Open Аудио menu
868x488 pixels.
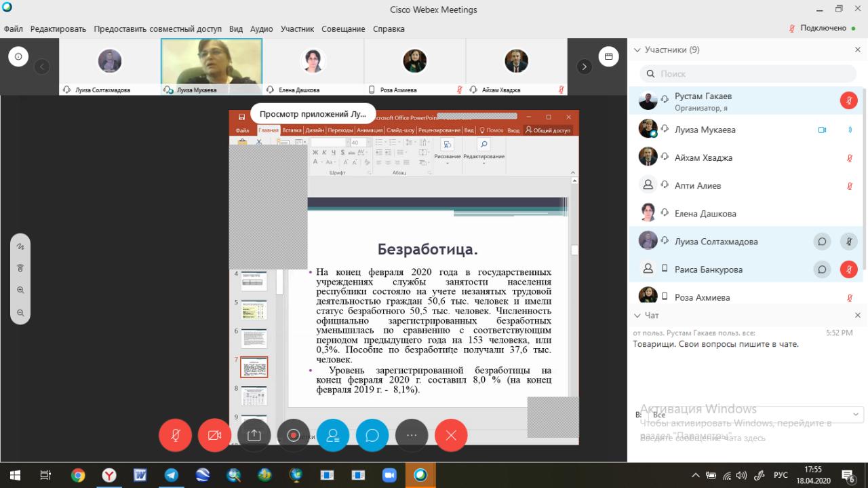pos(261,29)
